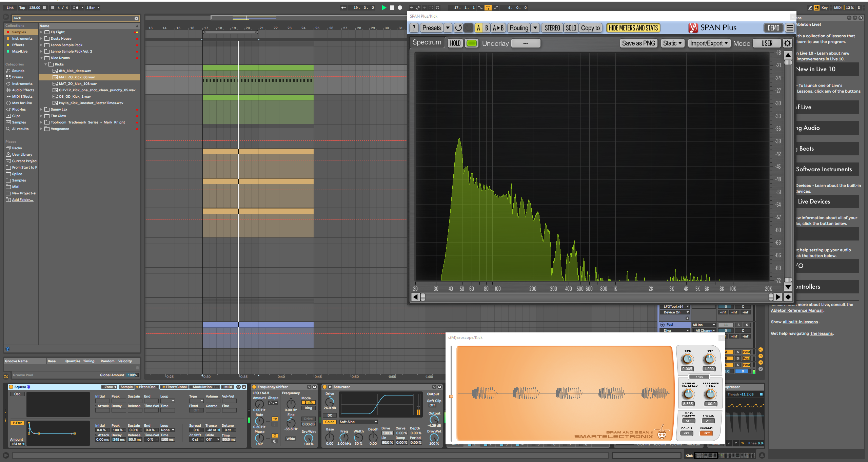Collapse the Kicks subfolder

coord(45,64)
